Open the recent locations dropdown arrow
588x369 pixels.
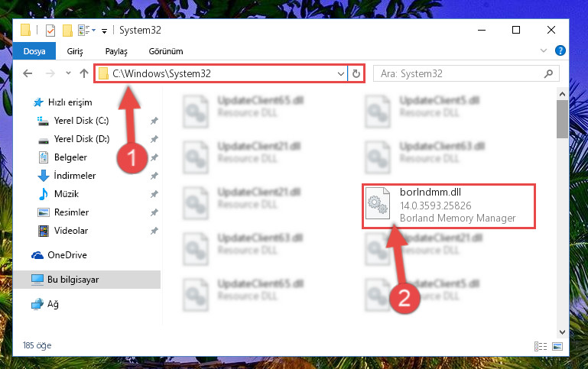point(68,73)
